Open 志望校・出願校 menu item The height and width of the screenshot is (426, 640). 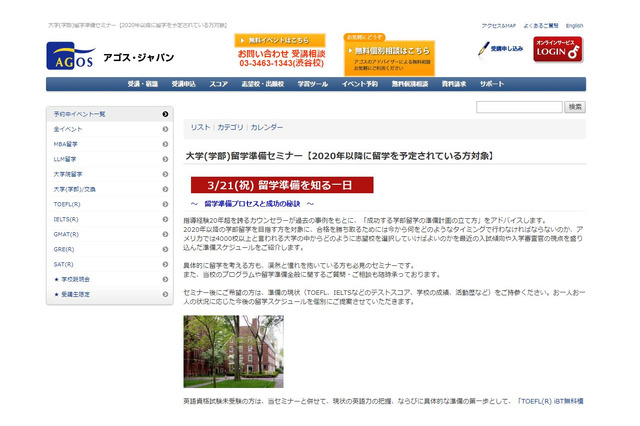click(262, 84)
